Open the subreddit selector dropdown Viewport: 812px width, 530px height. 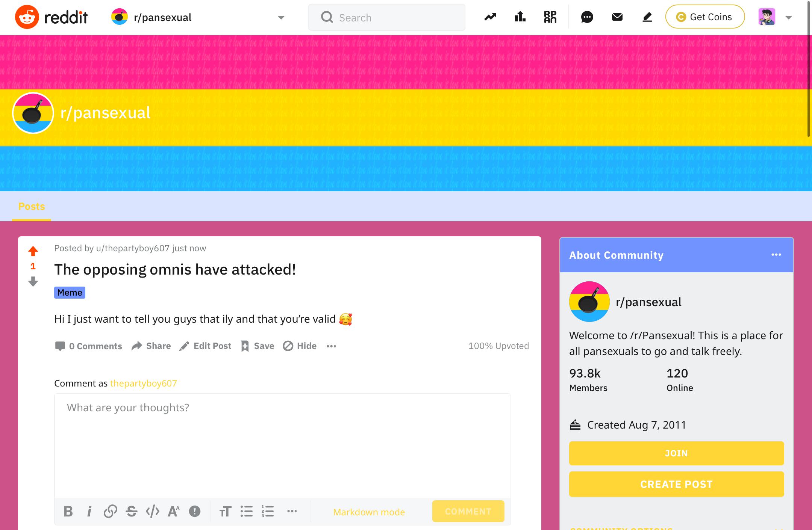(x=281, y=17)
